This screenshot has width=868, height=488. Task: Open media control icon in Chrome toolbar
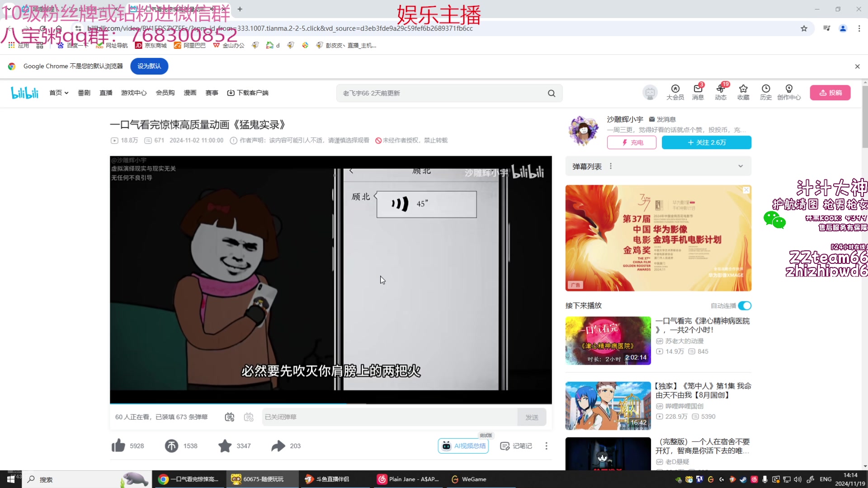[x=827, y=28]
